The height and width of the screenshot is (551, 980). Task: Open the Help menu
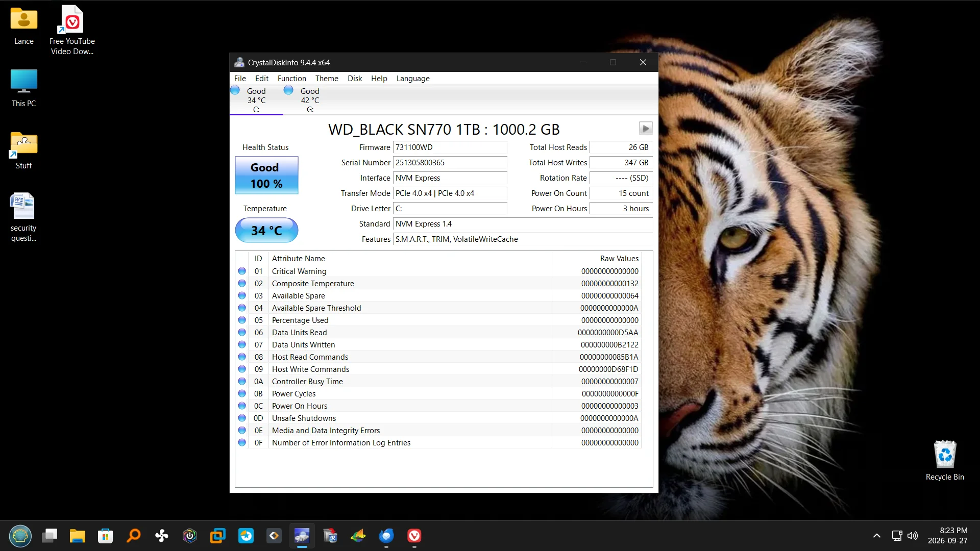tap(379, 79)
